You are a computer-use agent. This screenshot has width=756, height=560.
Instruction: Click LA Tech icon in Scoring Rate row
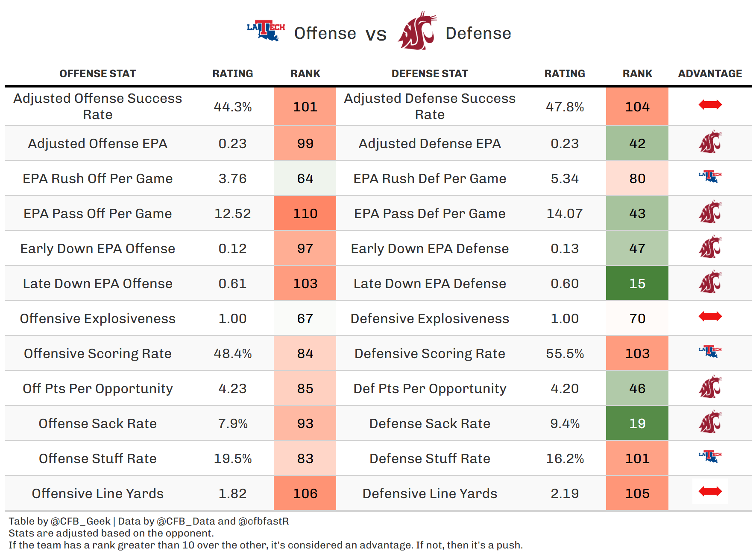(x=710, y=351)
